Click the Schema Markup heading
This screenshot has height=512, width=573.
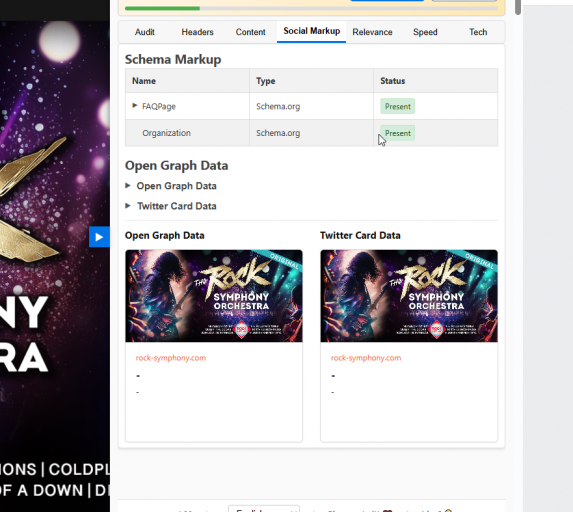point(173,59)
